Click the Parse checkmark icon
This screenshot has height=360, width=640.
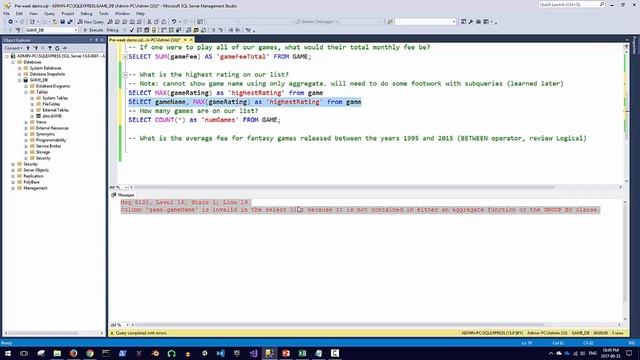click(132, 30)
